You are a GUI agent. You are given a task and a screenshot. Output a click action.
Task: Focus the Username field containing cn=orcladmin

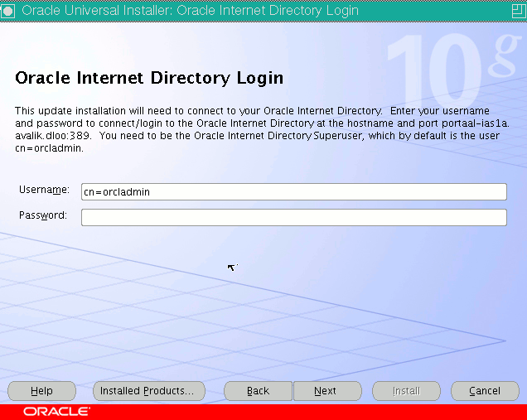pyautogui.click(x=294, y=192)
